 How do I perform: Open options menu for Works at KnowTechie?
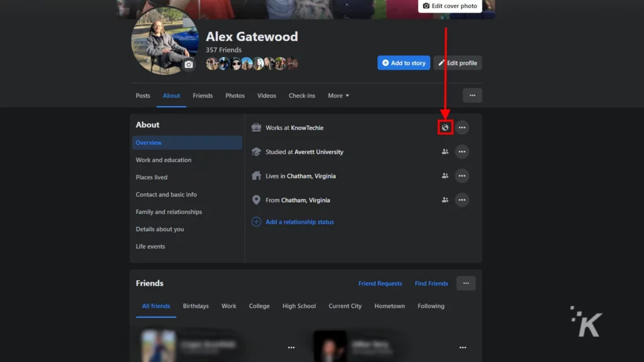(462, 128)
